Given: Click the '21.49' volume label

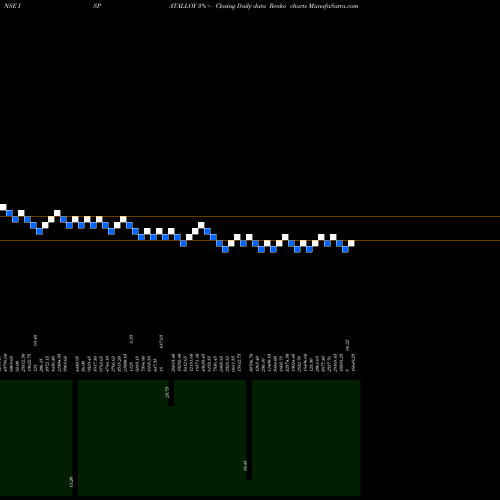Looking at the screenshot, I should point(245,466).
